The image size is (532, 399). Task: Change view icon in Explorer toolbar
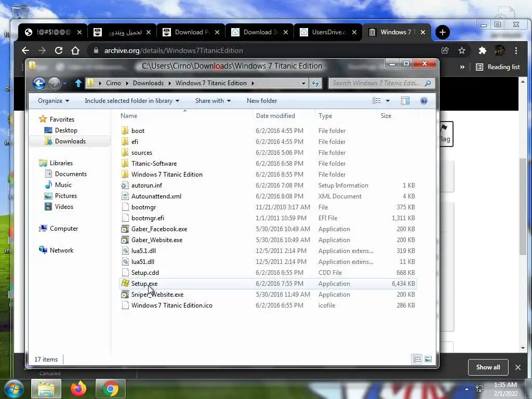[x=376, y=101]
